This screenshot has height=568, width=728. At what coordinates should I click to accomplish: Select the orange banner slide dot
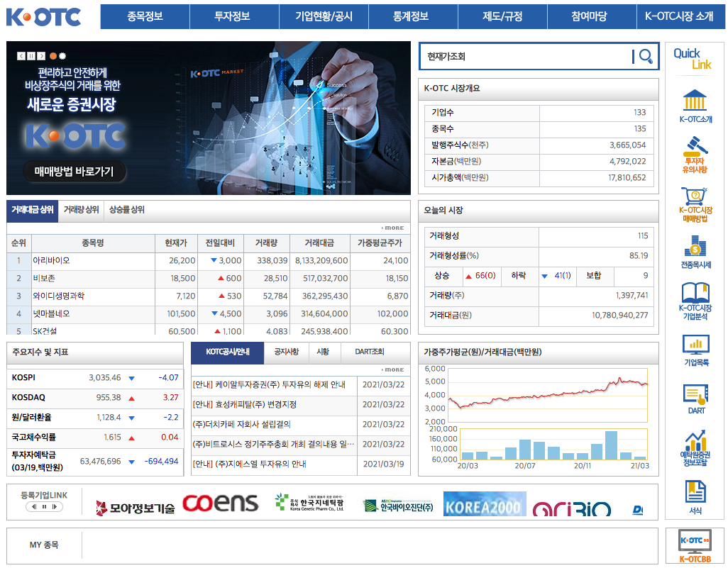point(53,56)
